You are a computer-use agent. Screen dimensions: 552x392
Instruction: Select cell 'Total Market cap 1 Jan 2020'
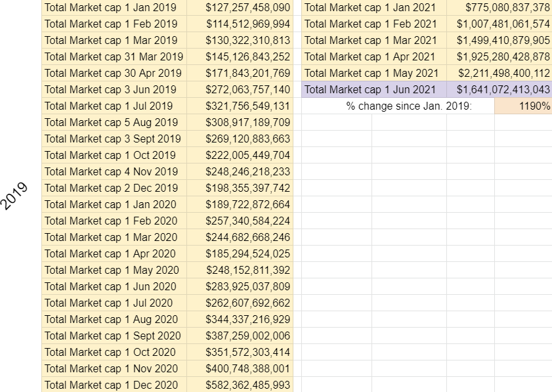pos(114,204)
